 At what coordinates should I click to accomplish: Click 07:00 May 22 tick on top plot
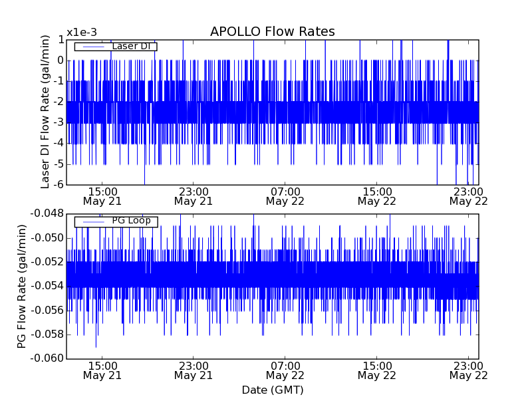[285, 196]
